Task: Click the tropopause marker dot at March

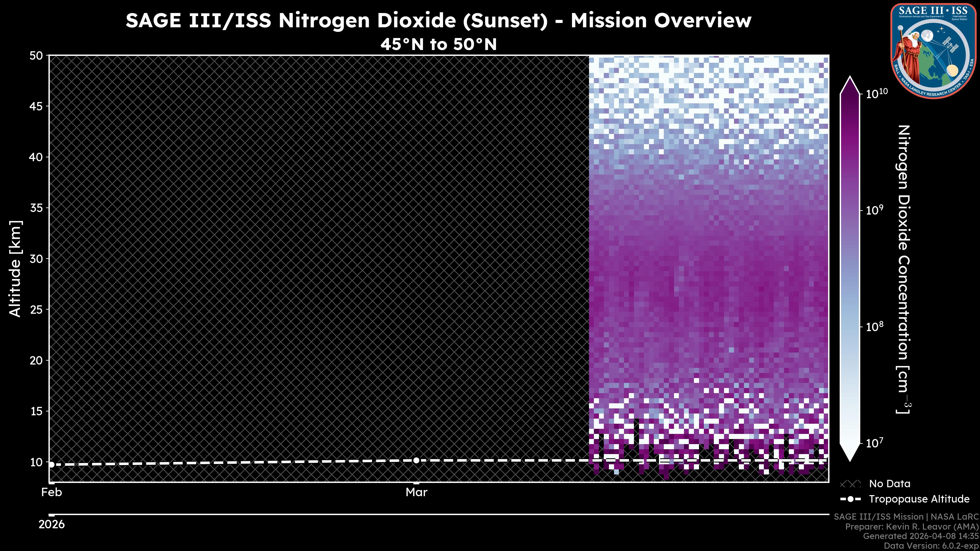Action: 416,460
